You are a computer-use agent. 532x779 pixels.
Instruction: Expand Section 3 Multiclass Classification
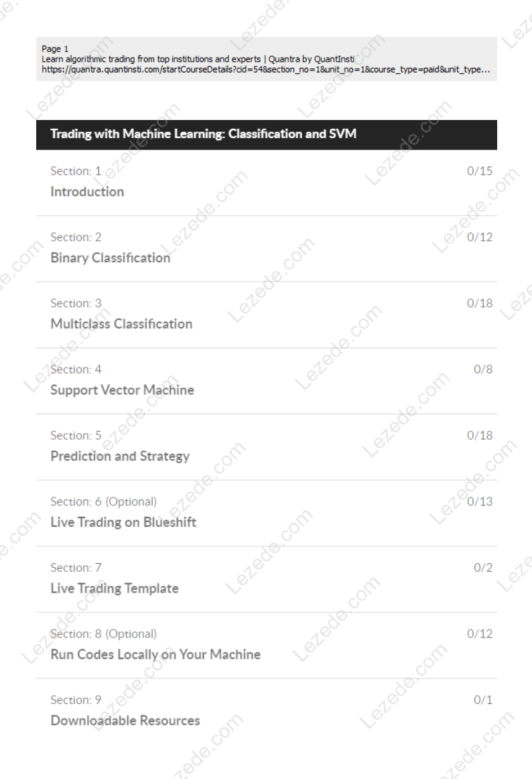(x=266, y=314)
